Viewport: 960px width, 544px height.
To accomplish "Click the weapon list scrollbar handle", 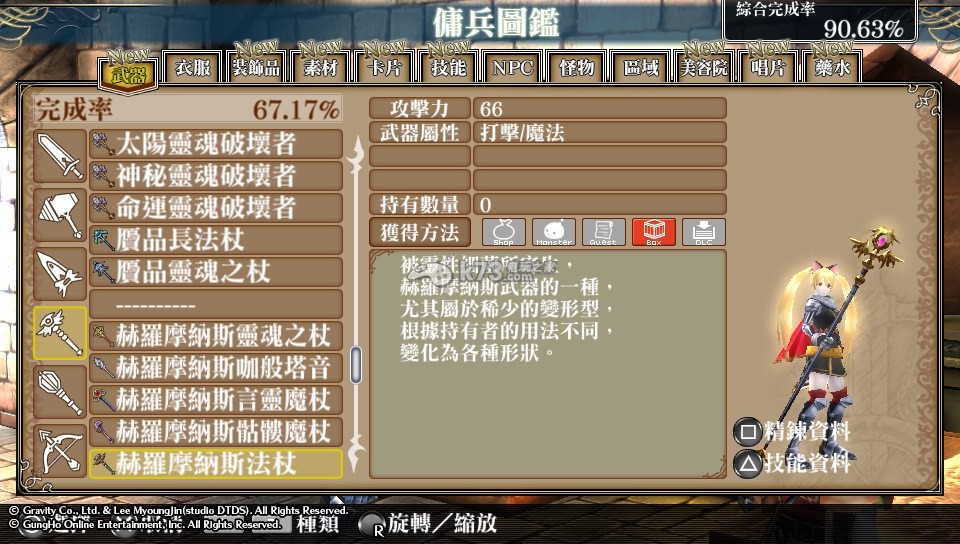I will [356, 365].
